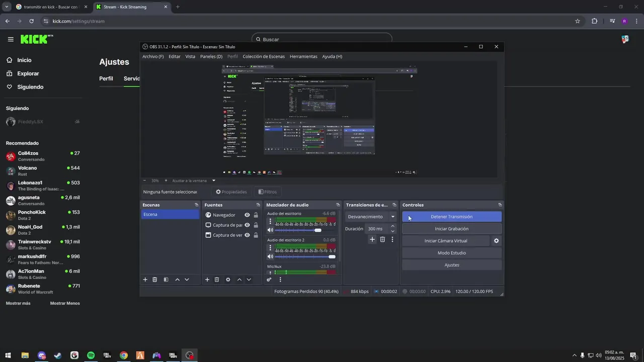The width and height of the screenshot is (644, 362).
Task: Switch to Perfil tab on Kick settings
Action: click(106, 78)
